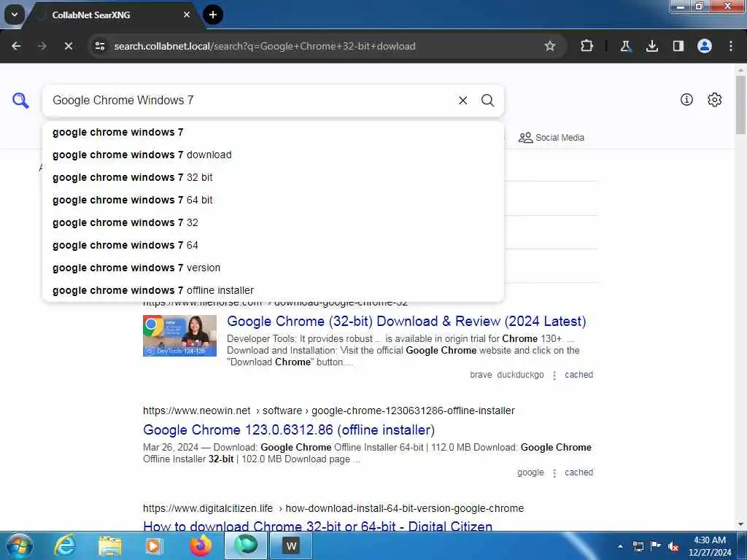Open the new tab plus button
The image size is (747, 560).
213,15
